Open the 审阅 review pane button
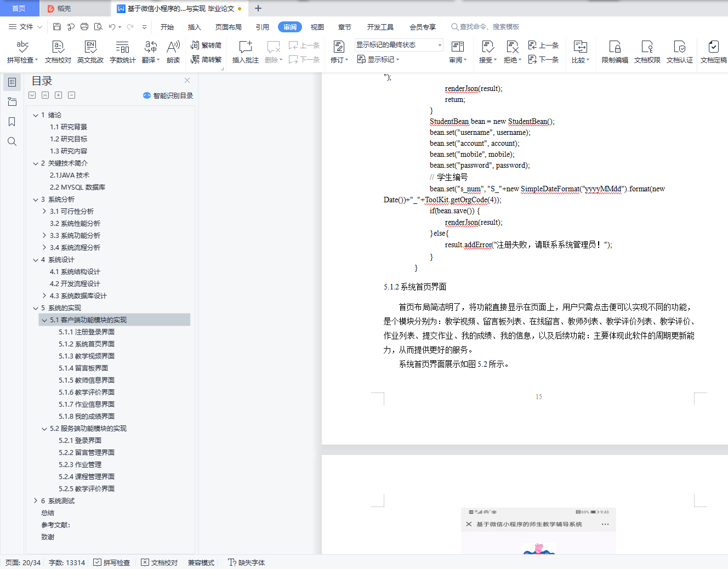728x569 pixels. [458, 52]
